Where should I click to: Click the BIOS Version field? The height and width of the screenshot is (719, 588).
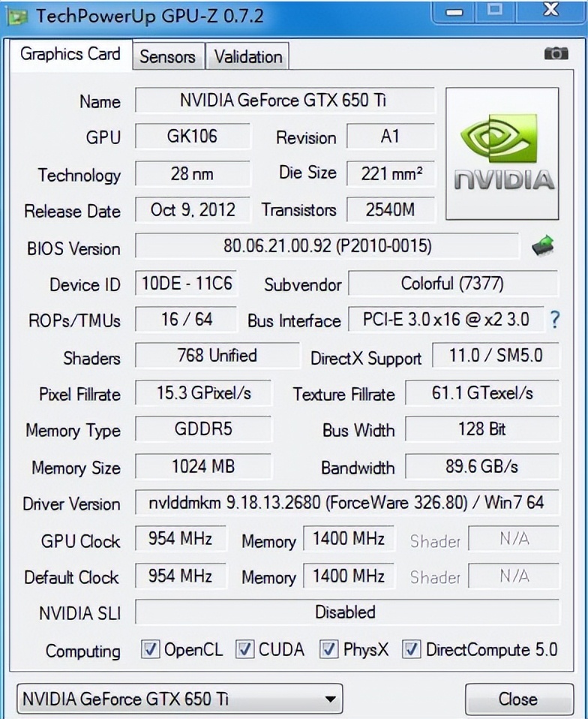pos(327,246)
